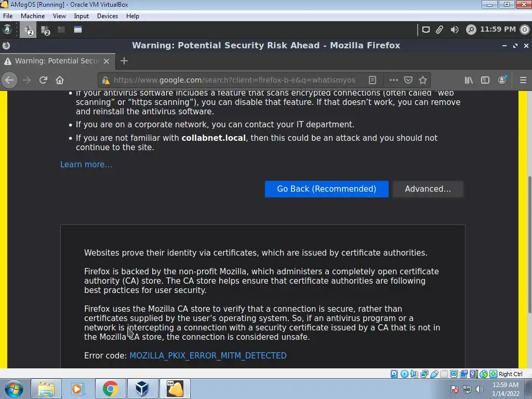Screen dimensions: 532x399
Task: Click the MOZILLA_PKIX_ERROR_MITM_DETECTED error code link
Action: point(208,355)
